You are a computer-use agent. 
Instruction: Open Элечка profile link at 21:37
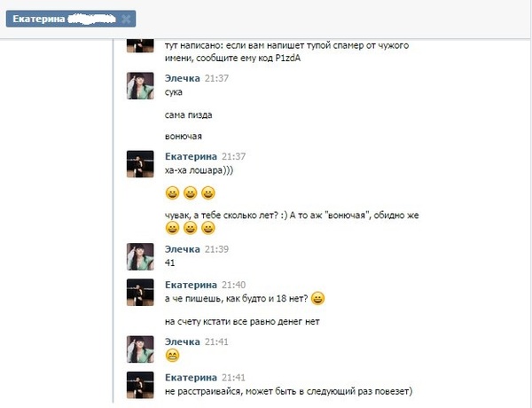(x=182, y=78)
